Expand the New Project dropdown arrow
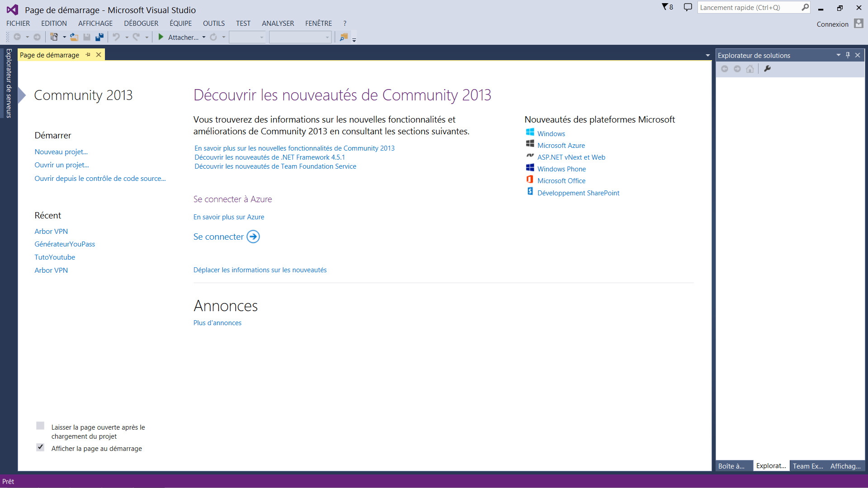Viewport: 868px width, 488px height. coord(64,37)
